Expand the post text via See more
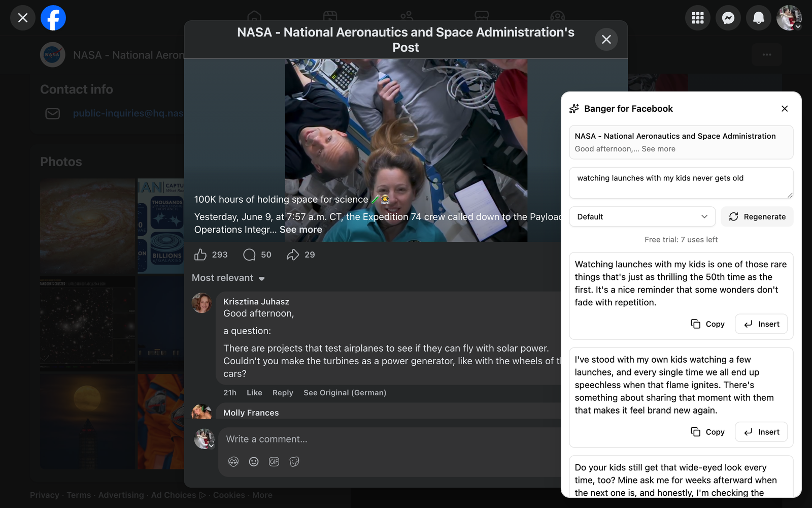 pyautogui.click(x=301, y=229)
